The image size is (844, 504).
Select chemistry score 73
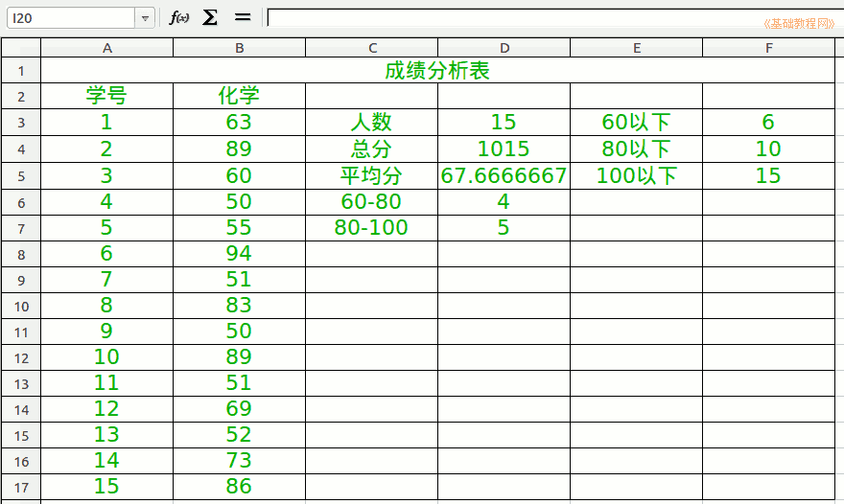pos(240,461)
